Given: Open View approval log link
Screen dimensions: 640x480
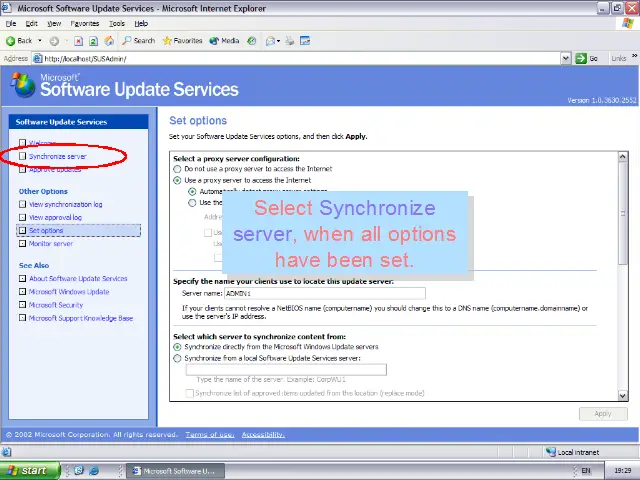Looking at the screenshot, I should click(55, 218).
